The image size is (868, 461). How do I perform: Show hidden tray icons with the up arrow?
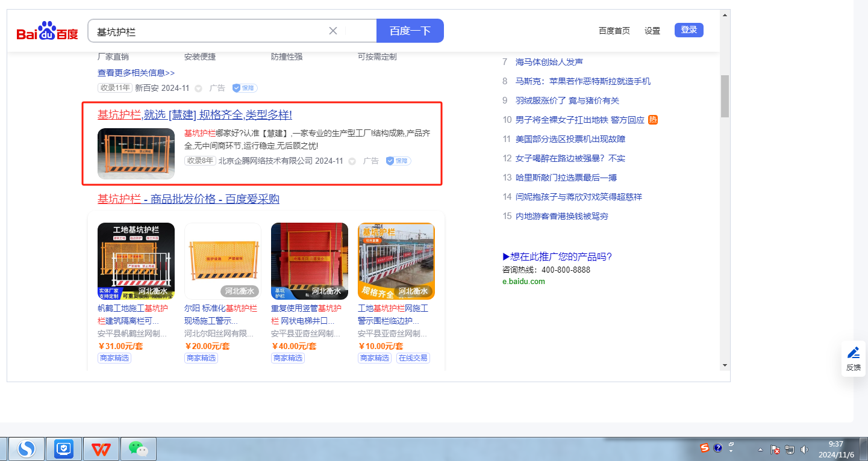pos(760,450)
